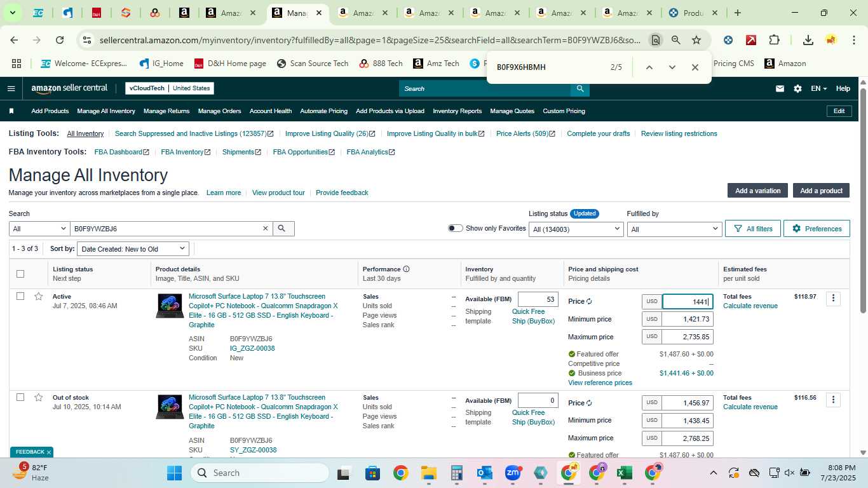Check the Out of stock listing checkbox
Image resolution: width=868 pixels, height=488 pixels.
point(20,397)
